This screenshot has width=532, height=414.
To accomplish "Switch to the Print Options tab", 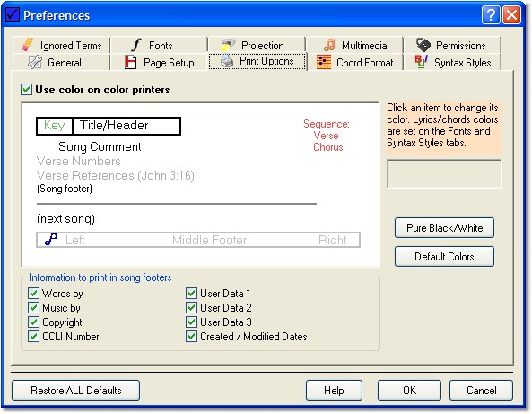I will pos(257,61).
